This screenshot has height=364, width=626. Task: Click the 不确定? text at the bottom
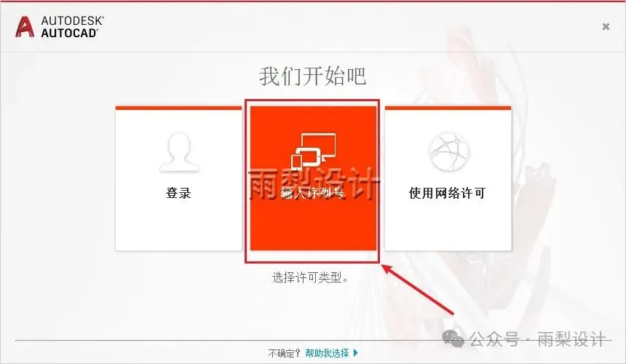[285, 353]
